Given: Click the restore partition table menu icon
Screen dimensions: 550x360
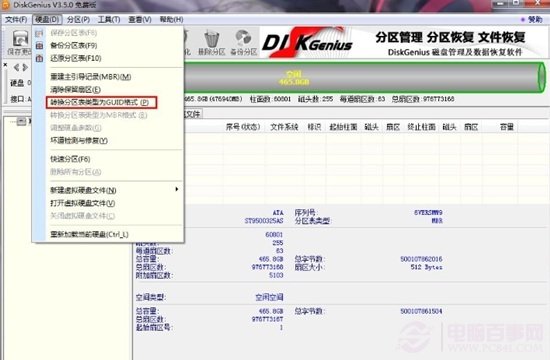Looking at the screenshot, I should 39,58.
